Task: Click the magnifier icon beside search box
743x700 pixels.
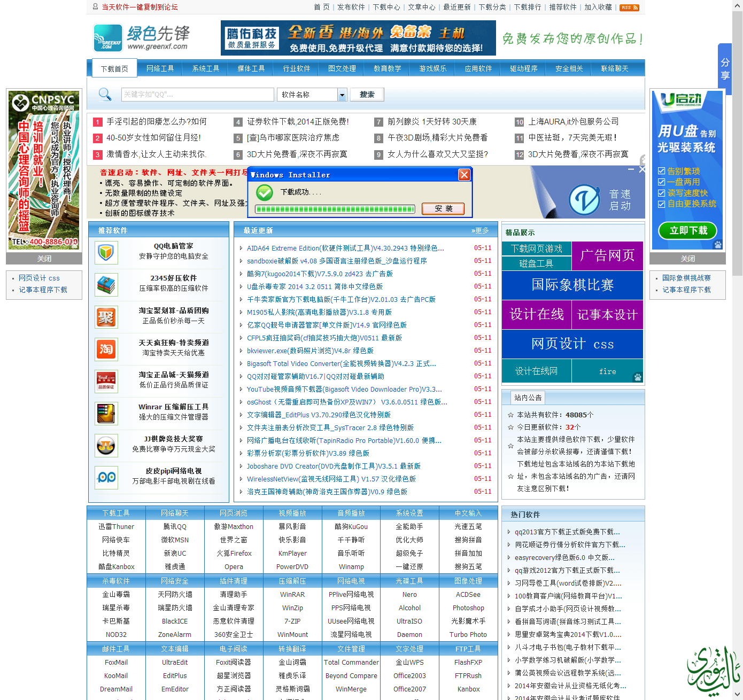Action: 105,95
